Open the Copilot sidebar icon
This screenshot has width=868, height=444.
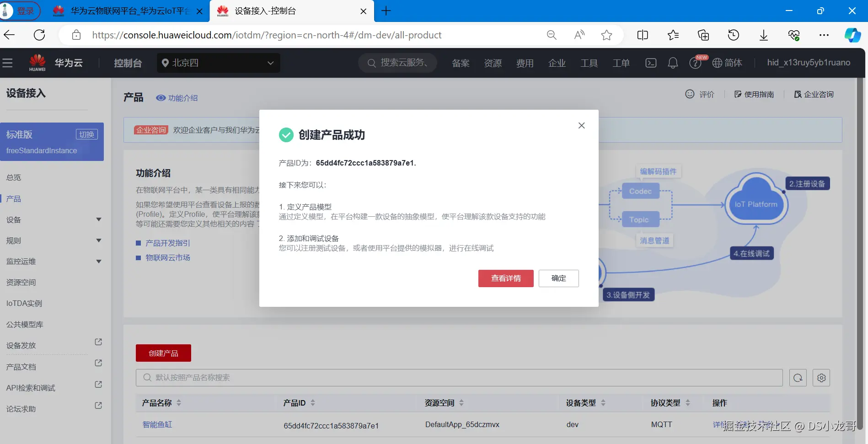(x=852, y=35)
